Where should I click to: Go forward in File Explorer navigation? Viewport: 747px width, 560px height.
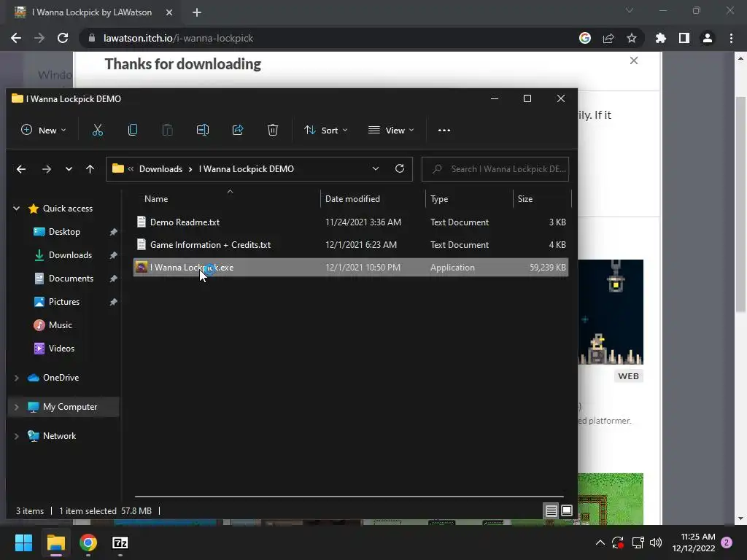(46, 169)
